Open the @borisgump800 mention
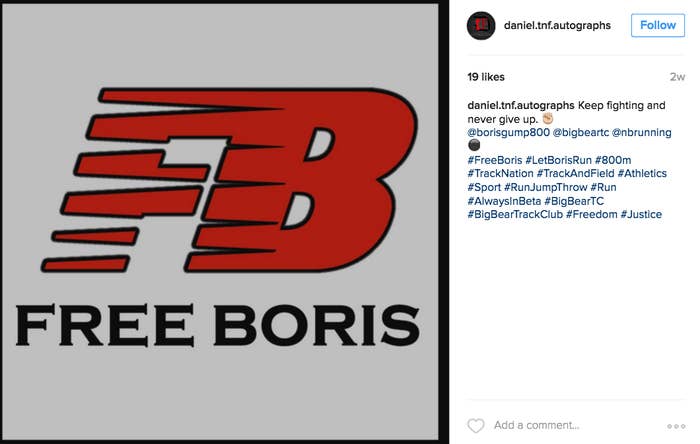Screen dimensions: 700x444 click(x=508, y=133)
